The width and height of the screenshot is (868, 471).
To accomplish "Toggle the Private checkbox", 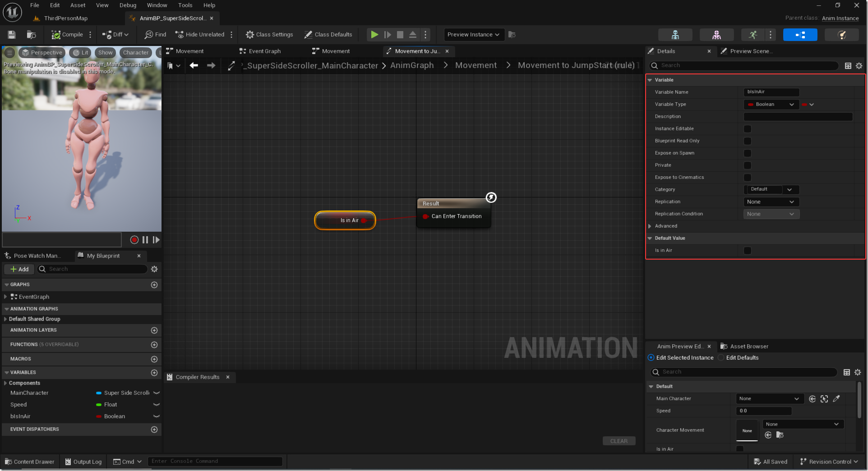I will pyautogui.click(x=748, y=165).
